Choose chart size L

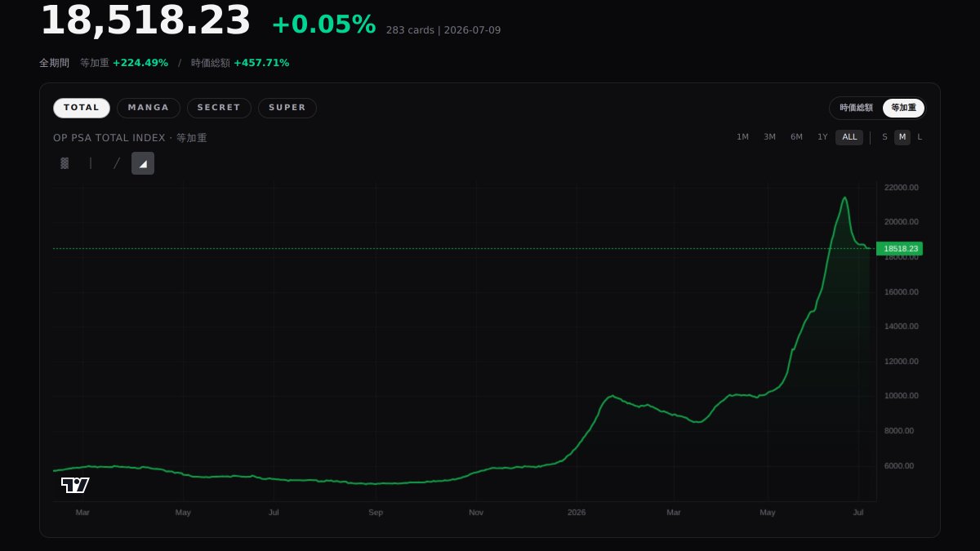click(x=920, y=137)
